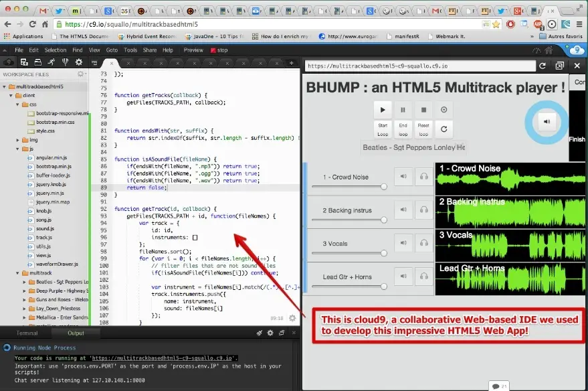Screen dimensions: 588x391
Task: Click the Reset loop button
Action: pos(423,129)
